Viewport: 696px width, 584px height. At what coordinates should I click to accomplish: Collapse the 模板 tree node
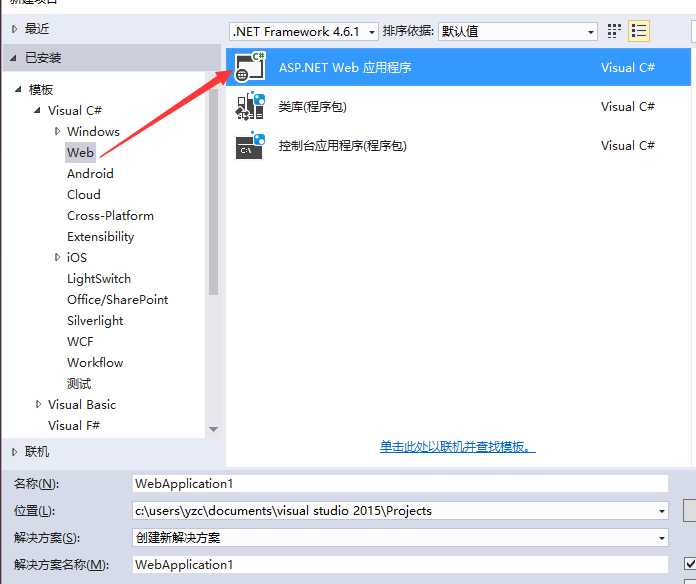point(18,89)
